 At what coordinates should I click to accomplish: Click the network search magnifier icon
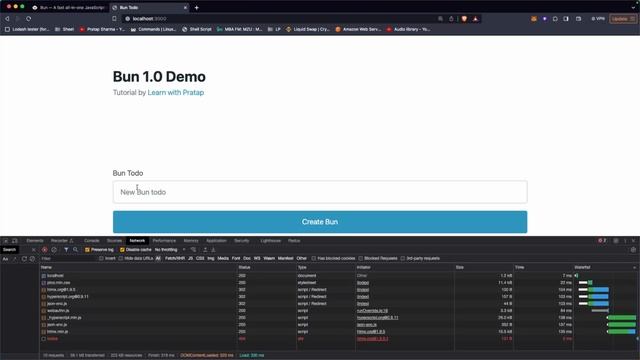76,250
